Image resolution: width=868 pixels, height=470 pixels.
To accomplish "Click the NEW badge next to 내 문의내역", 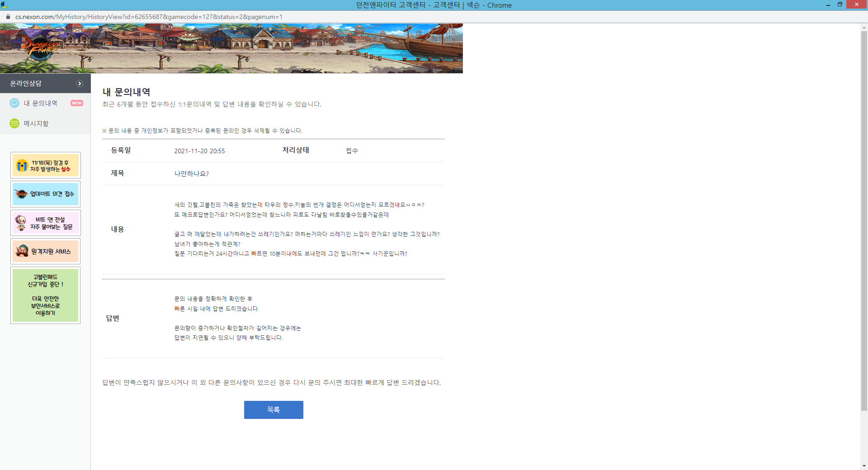I will 76,103.
